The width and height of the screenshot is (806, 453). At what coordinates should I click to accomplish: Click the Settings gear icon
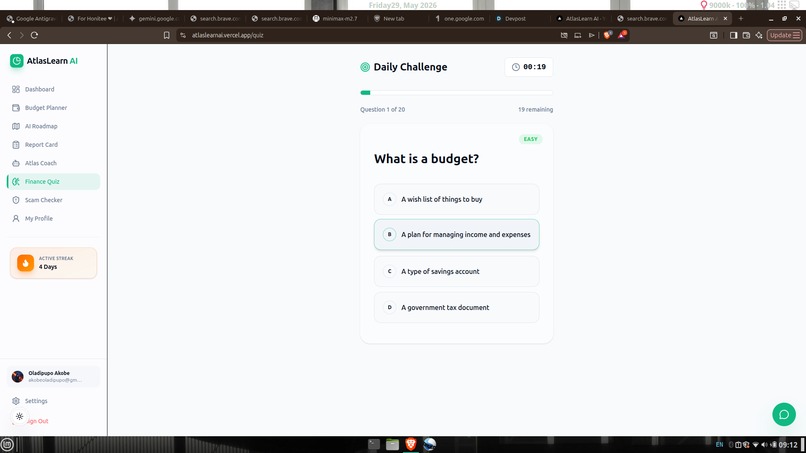[x=16, y=401]
